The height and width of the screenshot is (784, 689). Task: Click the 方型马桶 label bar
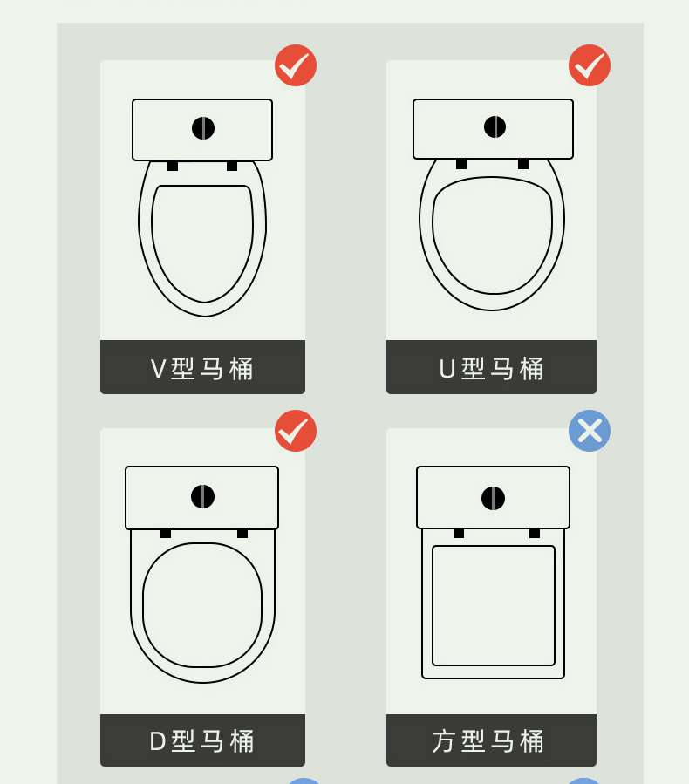[492, 740]
